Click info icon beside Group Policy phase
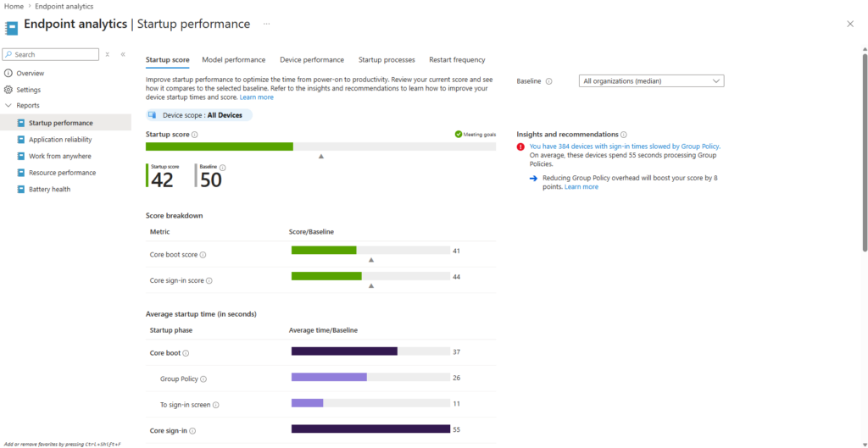This screenshot has width=868, height=448. click(203, 379)
